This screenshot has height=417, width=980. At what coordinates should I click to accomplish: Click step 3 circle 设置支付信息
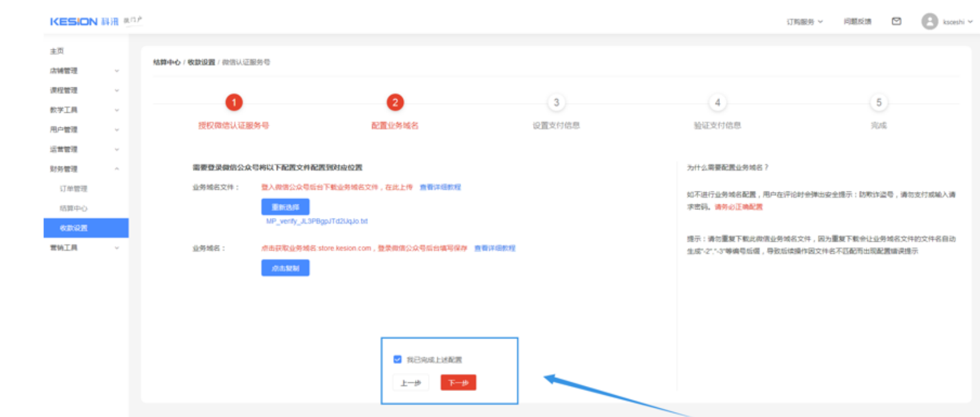click(x=556, y=102)
